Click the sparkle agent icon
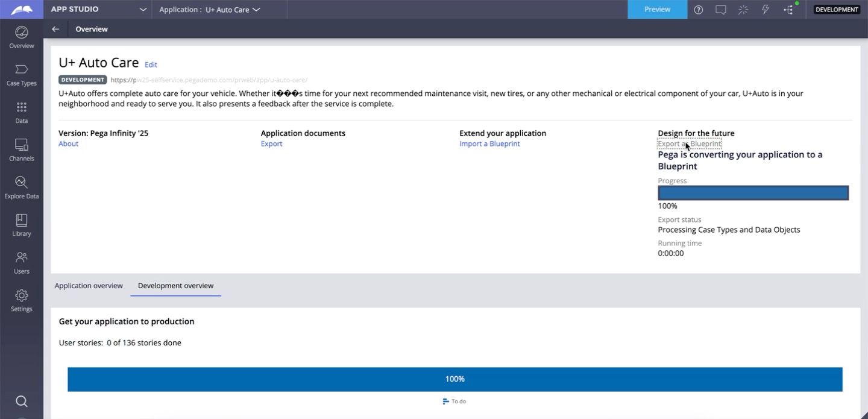The height and width of the screenshot is (419, 868). (743, 10)
